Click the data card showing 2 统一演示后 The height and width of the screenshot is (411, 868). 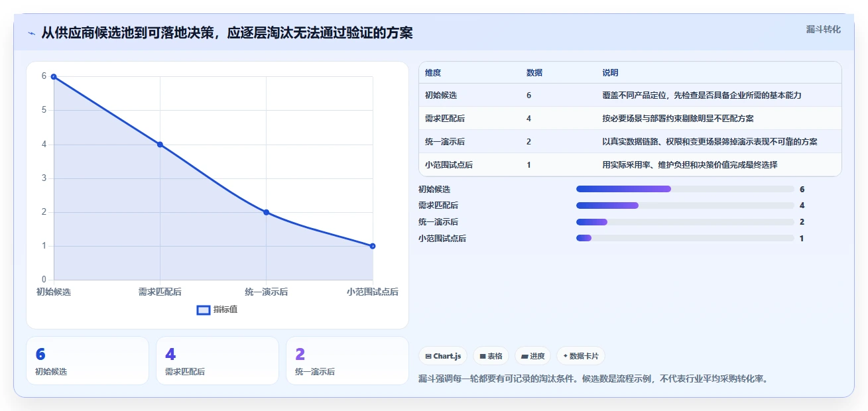[347, 361]
